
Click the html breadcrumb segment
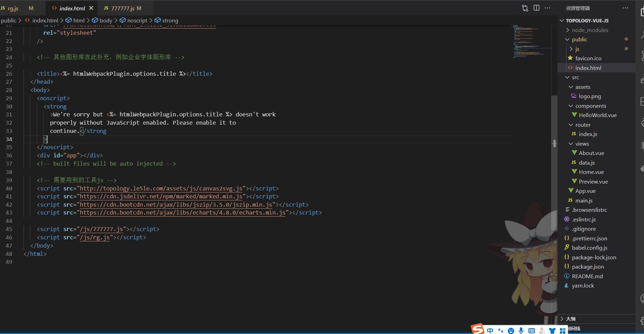tap(79, 21)
